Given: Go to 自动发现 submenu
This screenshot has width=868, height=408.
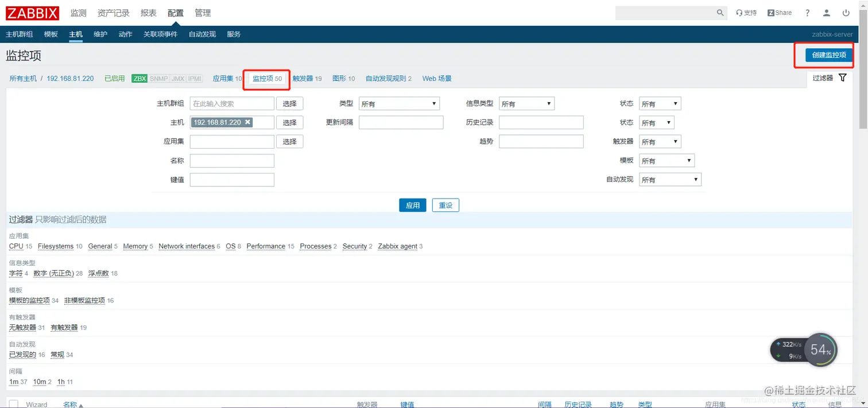Looking at the screenshot, I should pyautogui.click(x=203, y=34).
